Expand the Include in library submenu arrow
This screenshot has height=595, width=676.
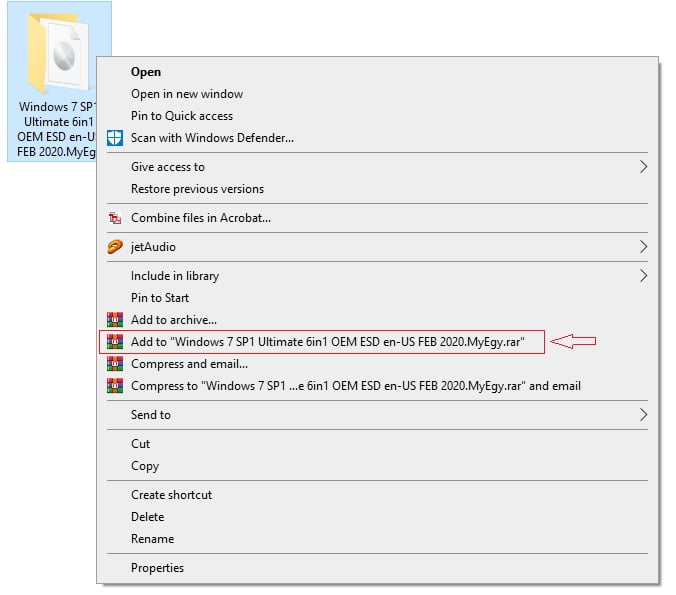(x=643, y=276)
